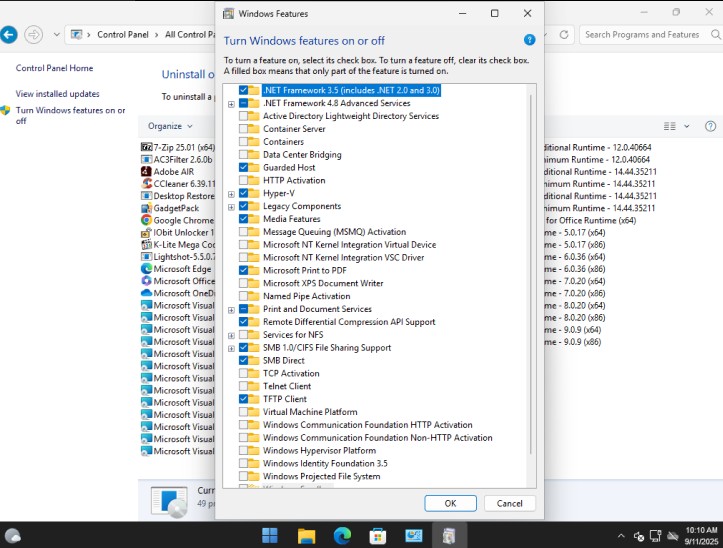Screen dimensions: 723x548
Task: Click the back arrow in Control Panel
Action: tap(8, 35)
